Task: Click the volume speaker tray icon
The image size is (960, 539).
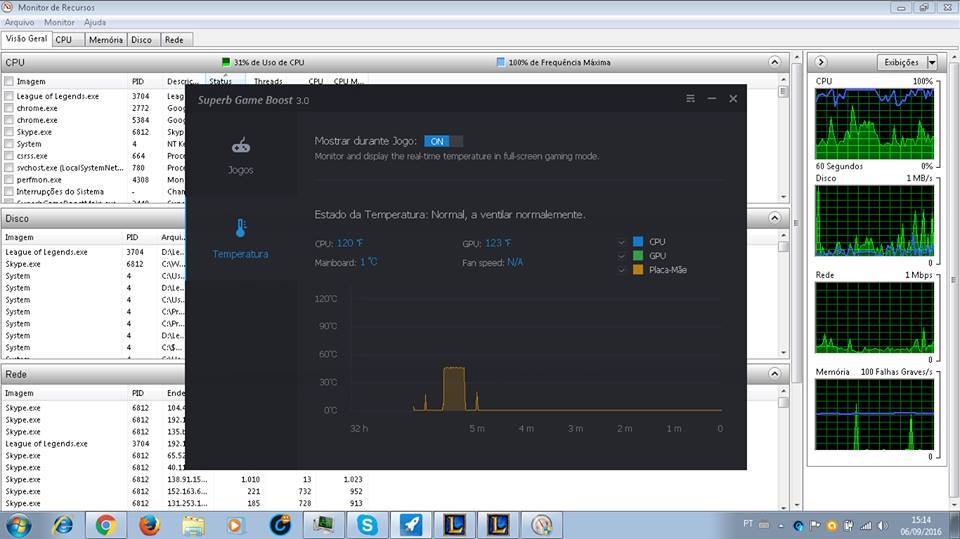Action: (882, 526)
